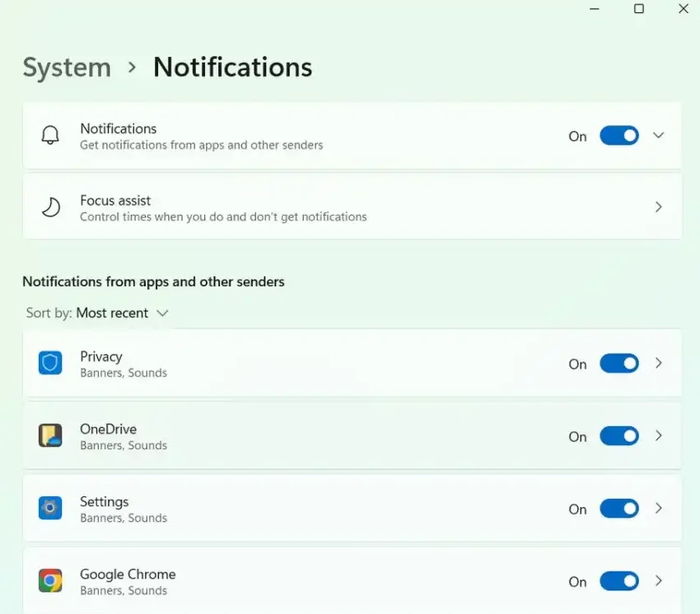Select the Notifications page heading
The height and width of the screenshot is (614, 700).
(x=232, y=67)
